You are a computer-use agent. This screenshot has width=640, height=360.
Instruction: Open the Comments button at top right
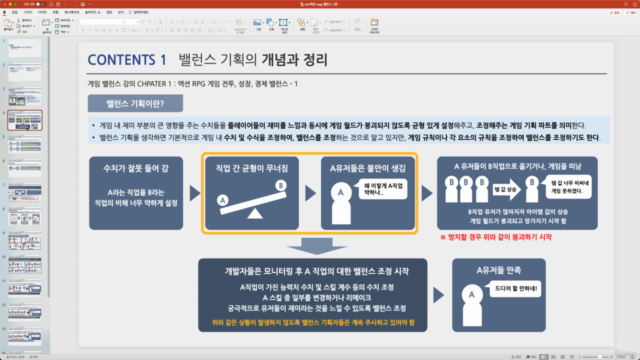(631, 13)
